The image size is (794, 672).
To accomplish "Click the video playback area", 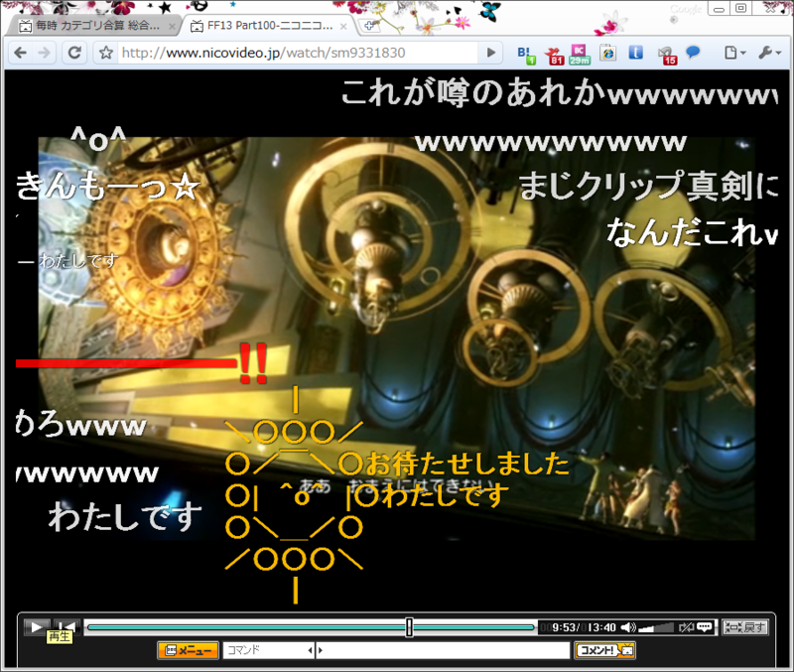I will (397, 337).
